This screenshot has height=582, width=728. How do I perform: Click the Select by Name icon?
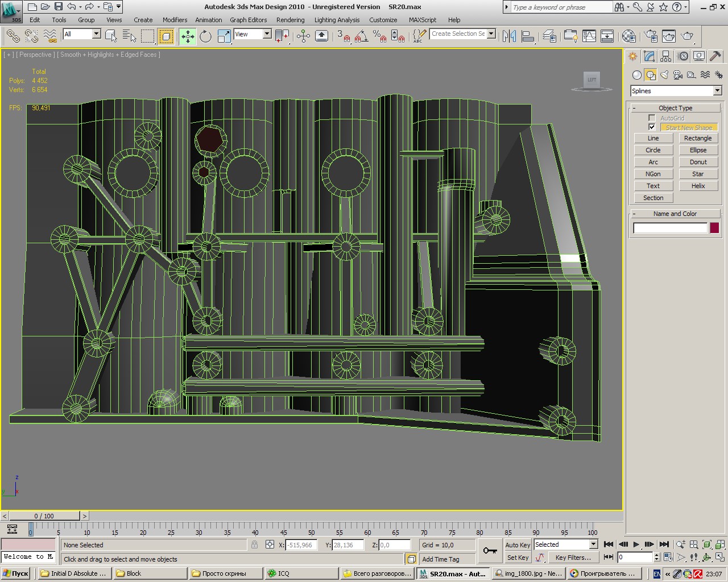[x=130, y=36]
